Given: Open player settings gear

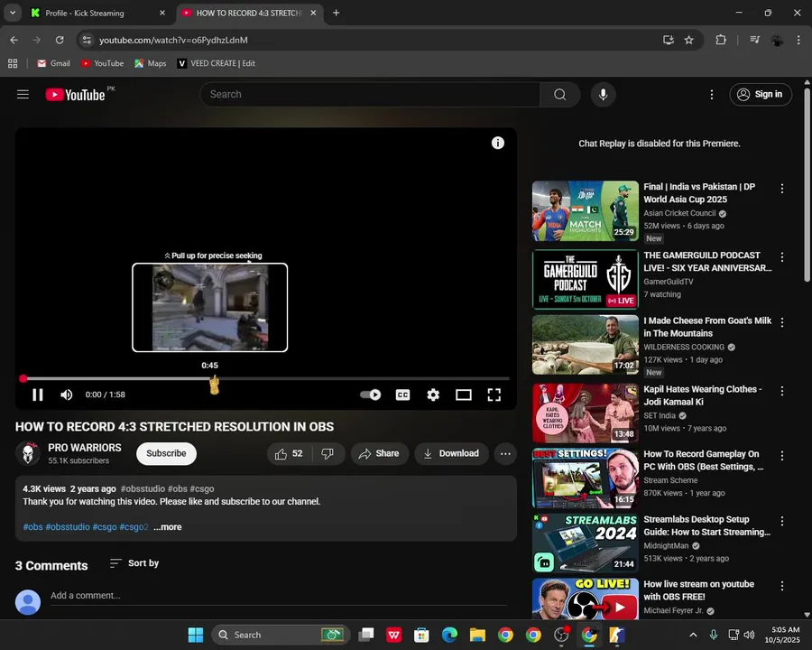Looking at the screenshot, I should coord(433,395).
